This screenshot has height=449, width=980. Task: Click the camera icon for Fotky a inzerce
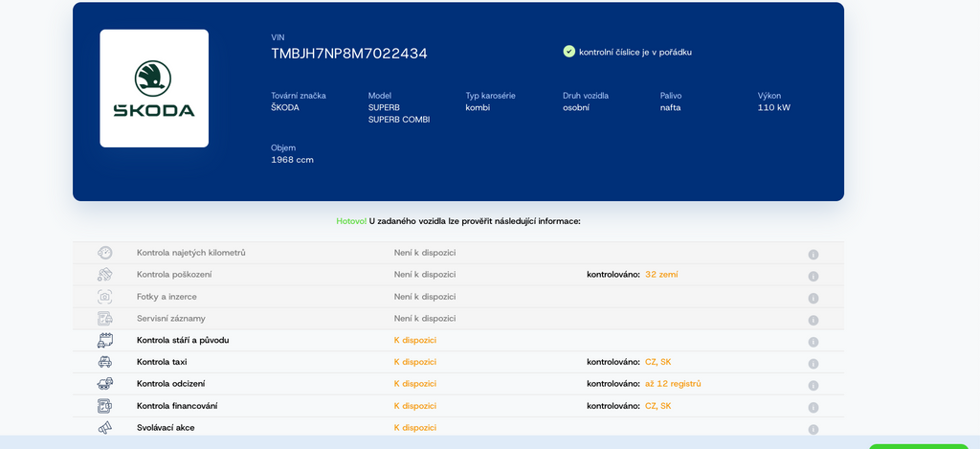[x=105, y=297]
